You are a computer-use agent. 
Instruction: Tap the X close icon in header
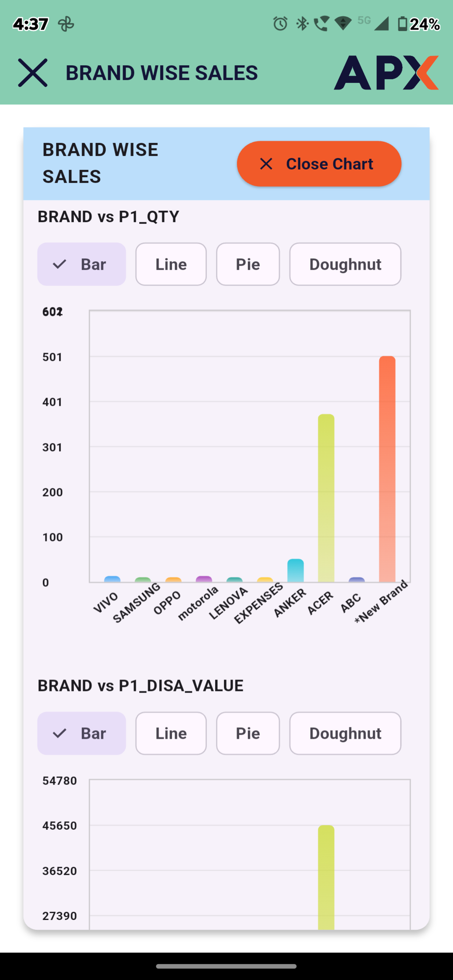tap(33, 73)
